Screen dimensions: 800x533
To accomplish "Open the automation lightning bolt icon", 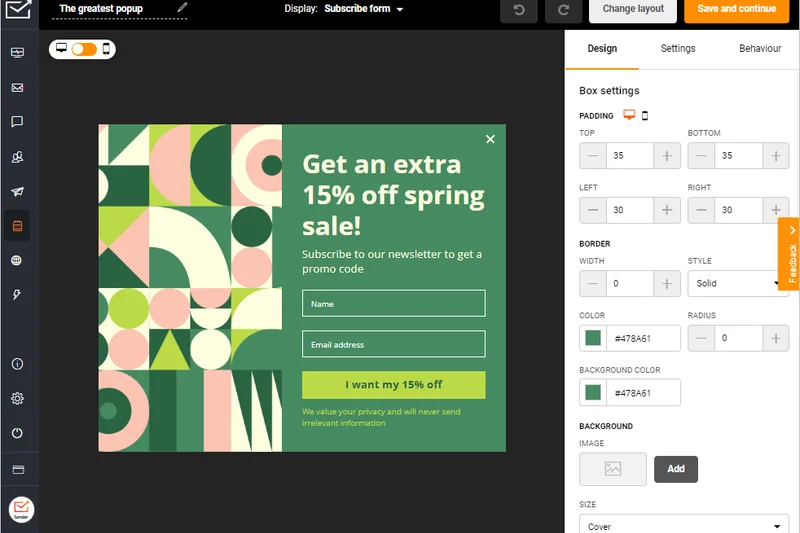I will [17, 295].
